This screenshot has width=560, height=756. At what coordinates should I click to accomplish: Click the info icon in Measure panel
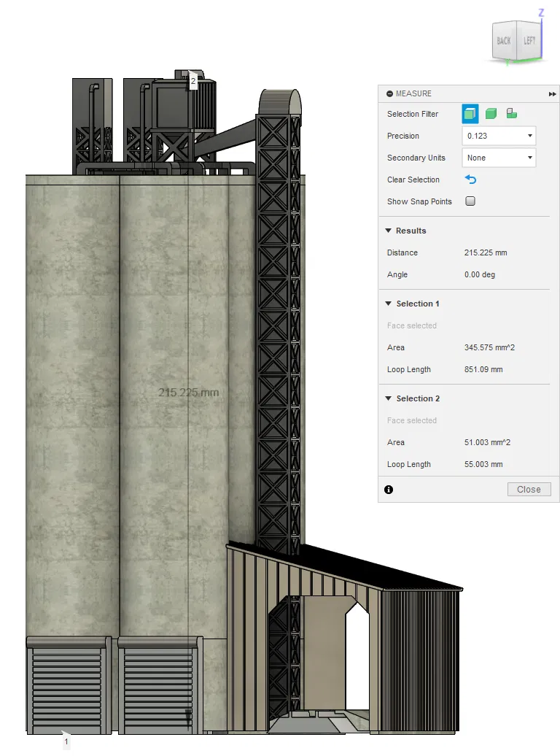click(x=389, y=490)
